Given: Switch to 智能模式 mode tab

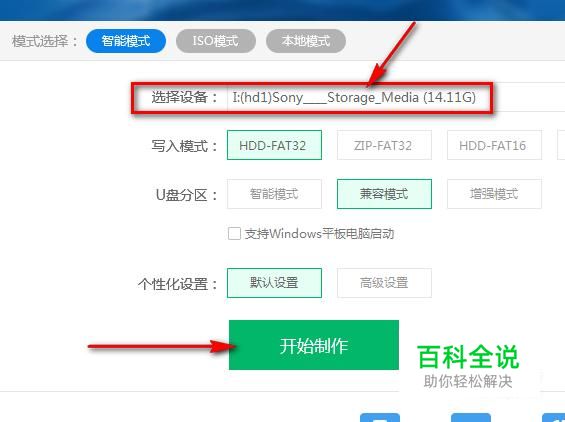Looking at the screenshot, I should pyautogui.click(x=126, y=41).
